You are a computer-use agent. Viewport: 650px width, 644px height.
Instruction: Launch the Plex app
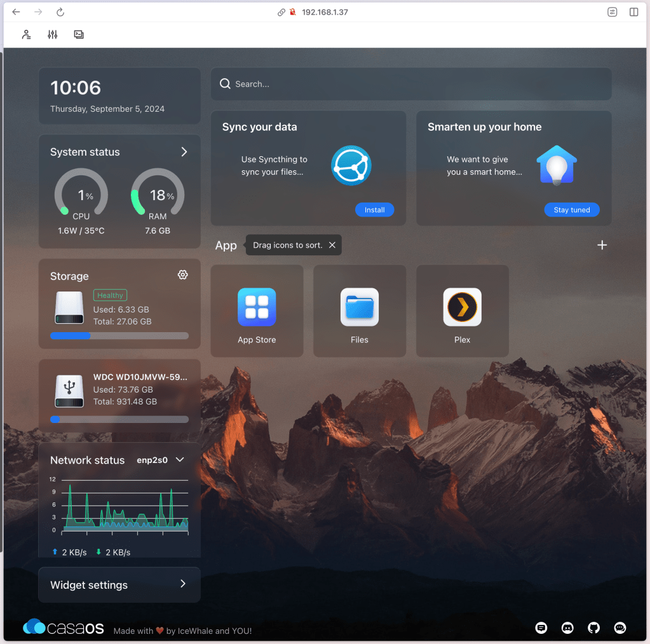click(462, 311)
